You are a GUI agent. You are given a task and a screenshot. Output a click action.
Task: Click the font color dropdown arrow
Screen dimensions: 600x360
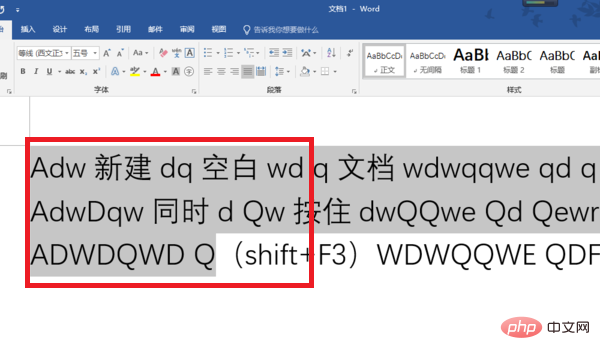165,72
